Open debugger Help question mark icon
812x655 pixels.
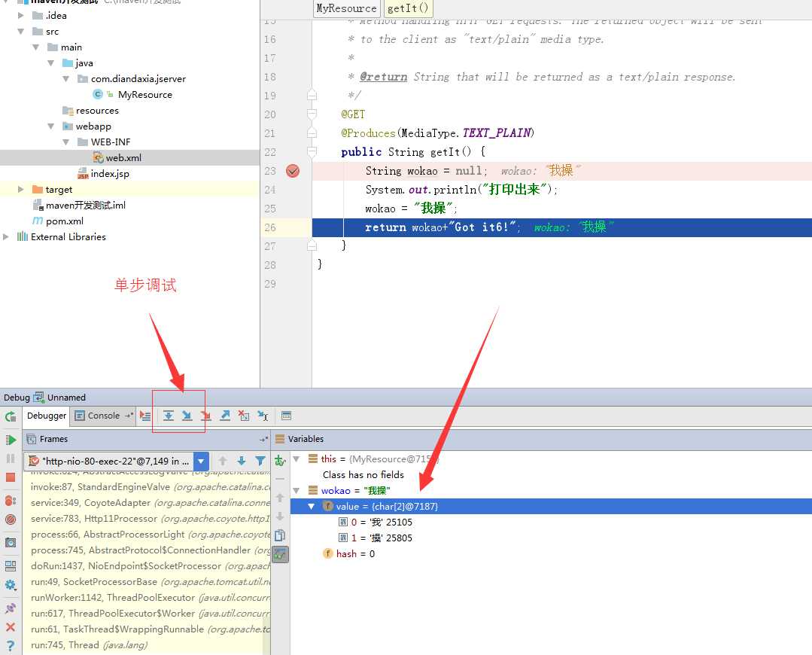pyautogui.click(x=11, y=646)
